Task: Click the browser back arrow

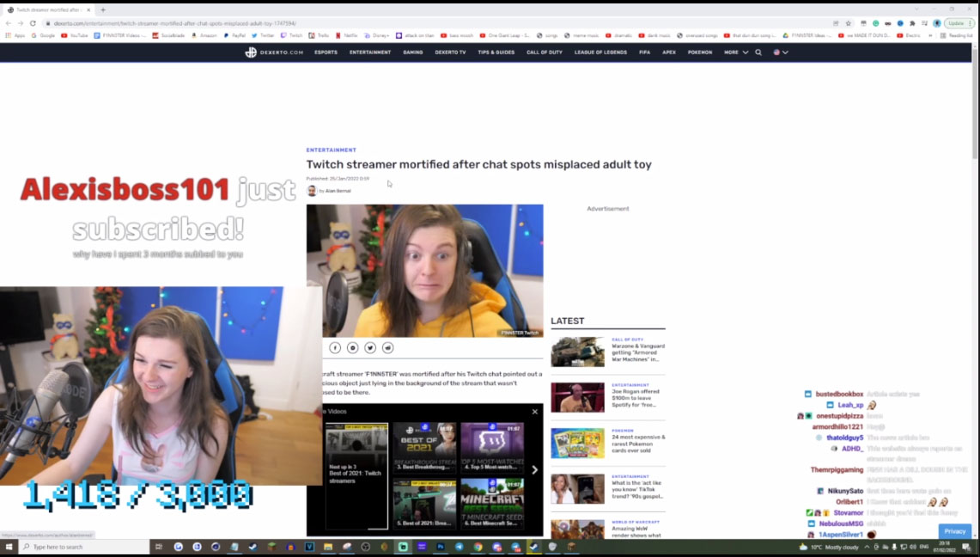Action: (8, 23)
